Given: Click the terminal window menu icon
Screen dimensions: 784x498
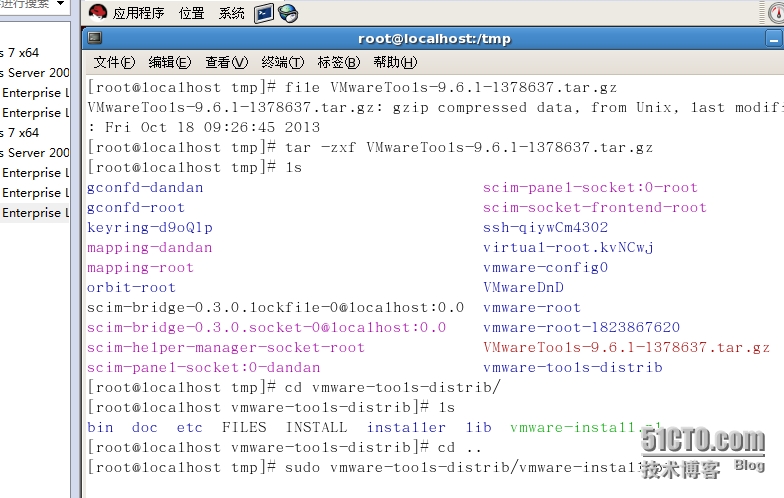Looking at the screenshot, I should click(94, 38).
